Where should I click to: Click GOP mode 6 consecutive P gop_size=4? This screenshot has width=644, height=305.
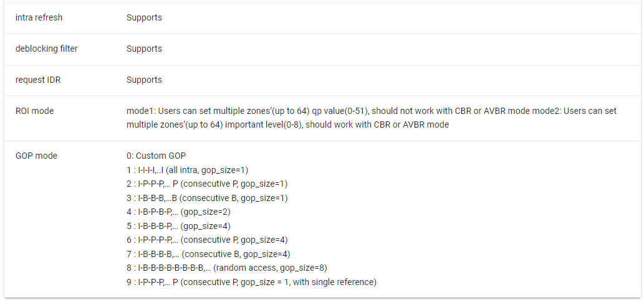tap(206, 240)
